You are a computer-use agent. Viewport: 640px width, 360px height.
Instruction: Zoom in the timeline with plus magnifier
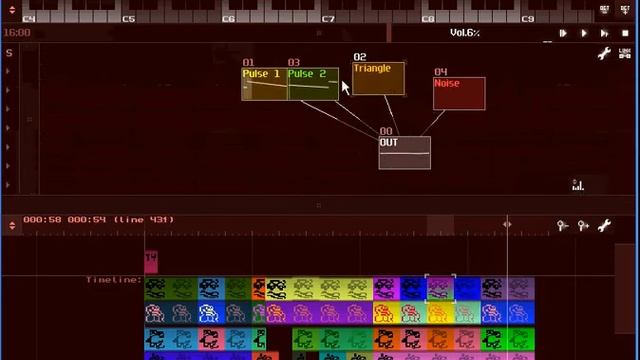583,225
